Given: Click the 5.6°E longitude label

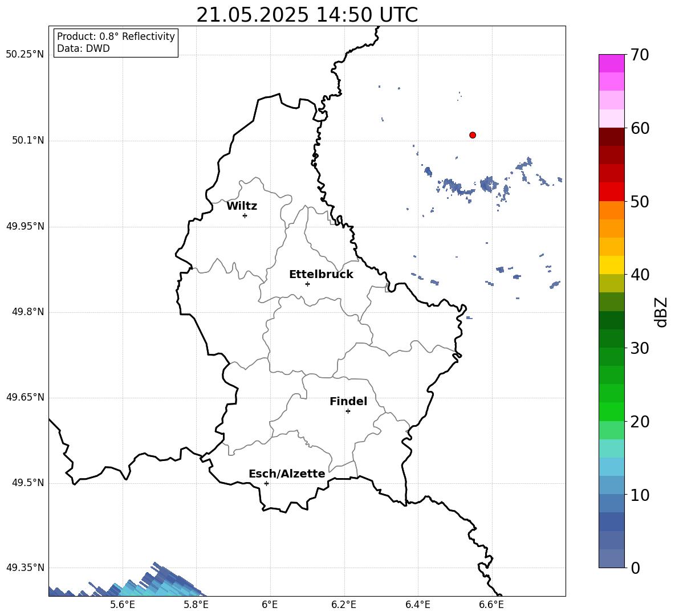Looking at the screenshot, I should tap(123, 605).
